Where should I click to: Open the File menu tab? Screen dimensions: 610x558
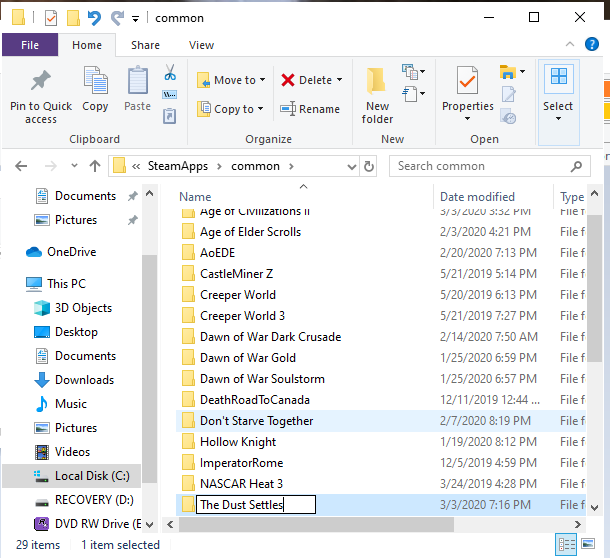(30, 45)
